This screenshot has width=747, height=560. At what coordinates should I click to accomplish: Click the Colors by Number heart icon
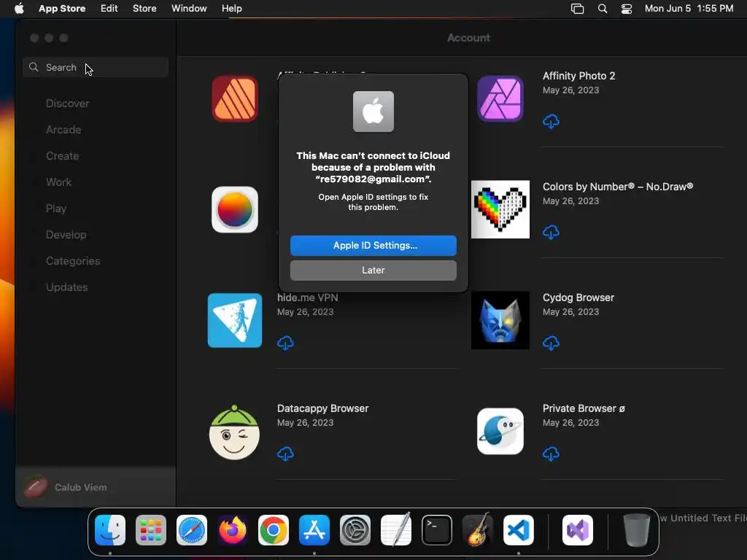point(500,209)
